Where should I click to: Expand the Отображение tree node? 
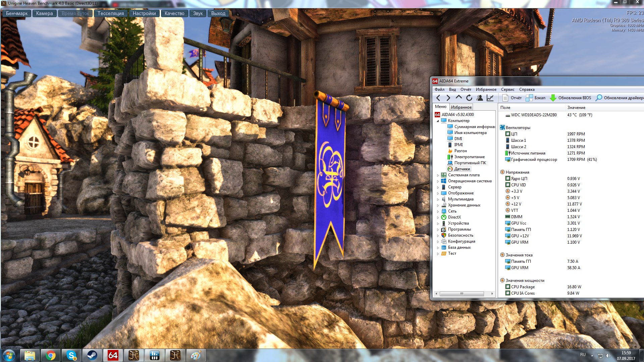438,193
